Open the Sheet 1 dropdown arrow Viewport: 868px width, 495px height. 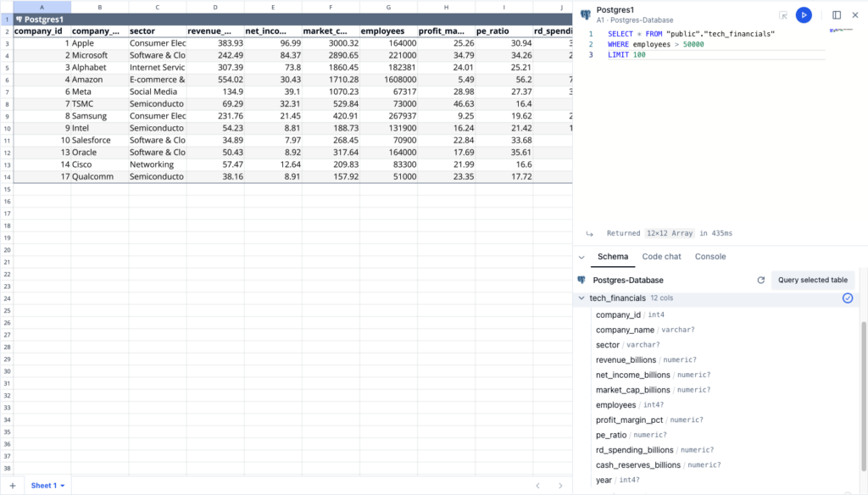tap(63, 486)
